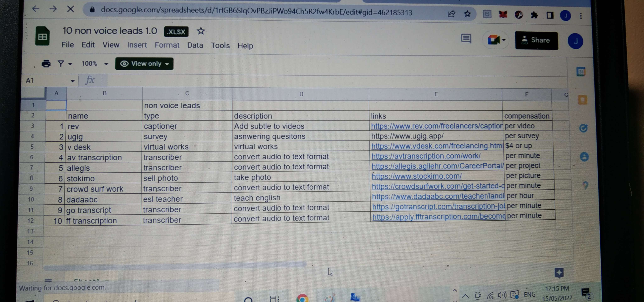Open the Wi-Fi network icon in the tray

click(490, 296)
